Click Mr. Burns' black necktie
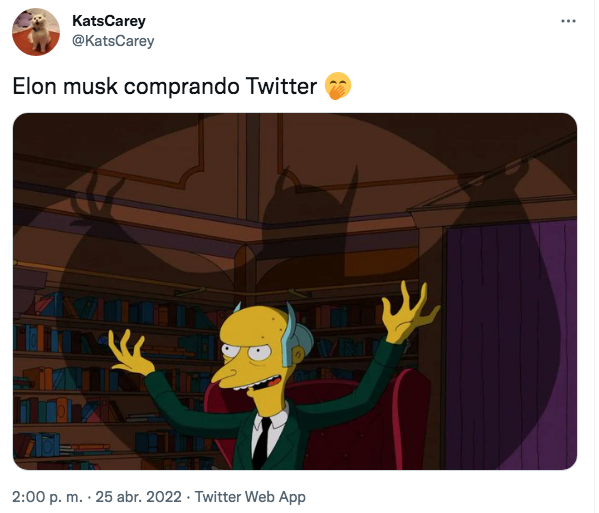 262,443
